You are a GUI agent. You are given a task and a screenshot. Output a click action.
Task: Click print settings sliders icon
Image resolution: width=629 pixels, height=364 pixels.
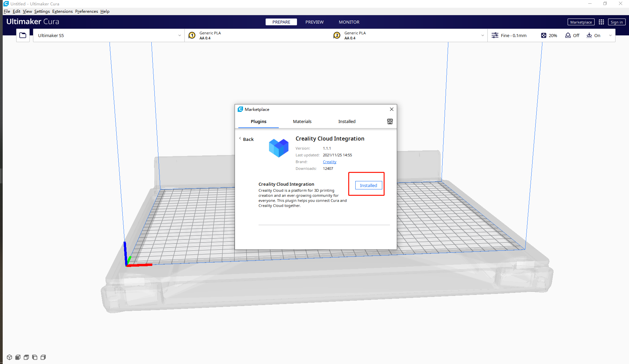[x=495, y=35]
